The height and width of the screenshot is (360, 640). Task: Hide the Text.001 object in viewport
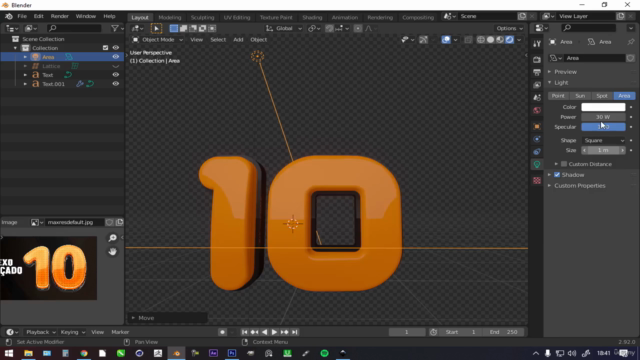[x=116, y=84]
